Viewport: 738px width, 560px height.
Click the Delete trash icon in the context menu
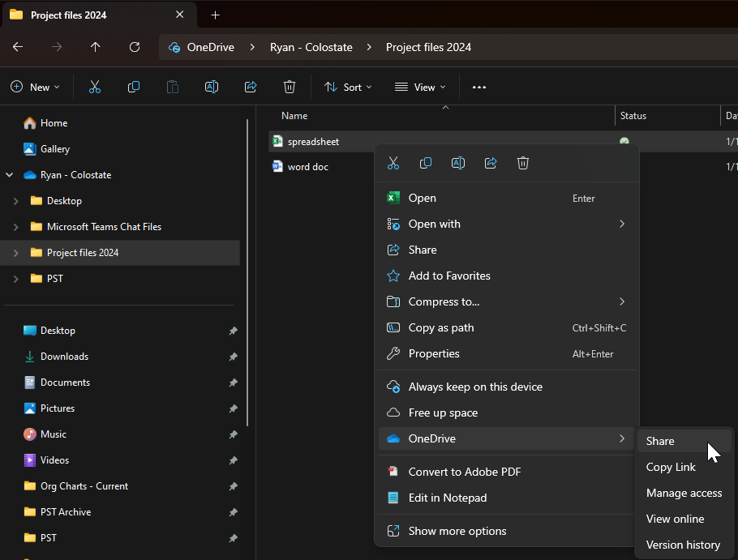click(x=523, y=163)
